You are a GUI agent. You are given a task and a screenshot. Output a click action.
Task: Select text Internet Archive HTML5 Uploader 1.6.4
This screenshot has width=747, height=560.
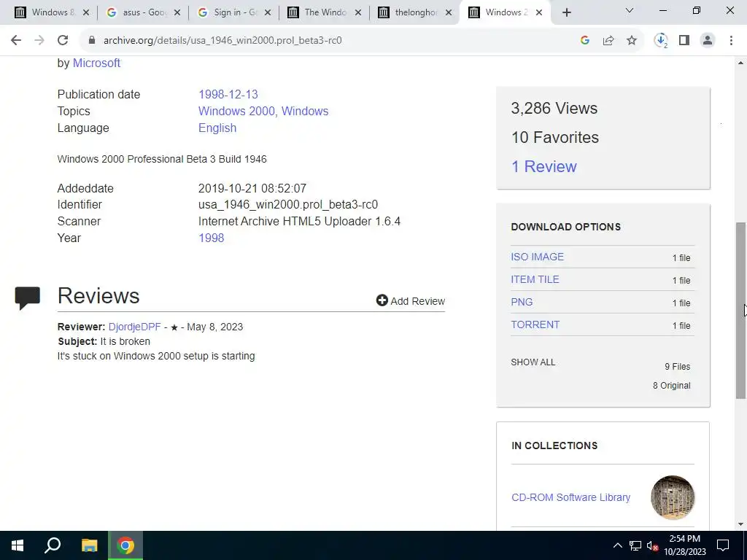299,222
